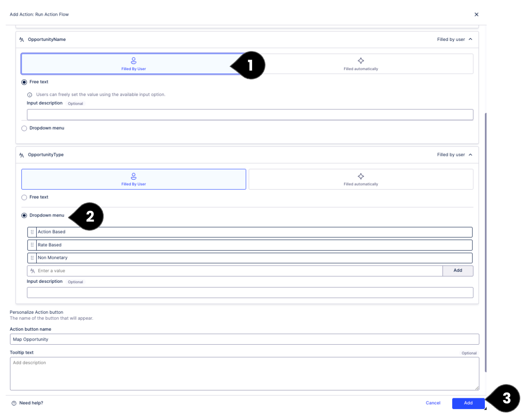Close the Add Action dialog
The image size is (532, 420).
click(476, 14)
